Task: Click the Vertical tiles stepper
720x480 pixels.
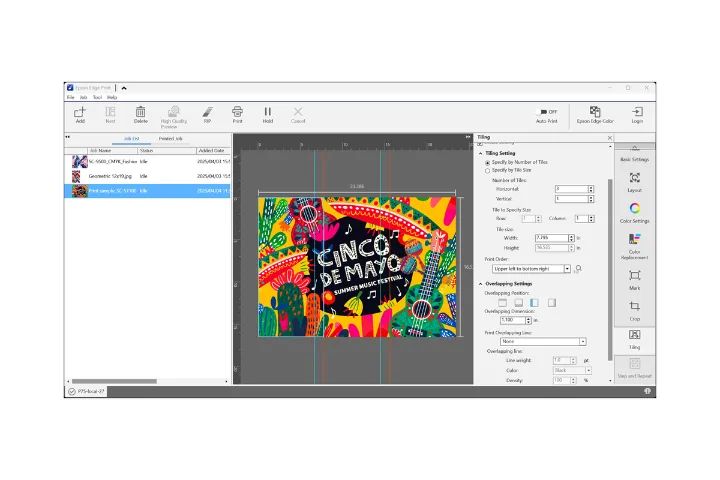Action: (591, 199)
